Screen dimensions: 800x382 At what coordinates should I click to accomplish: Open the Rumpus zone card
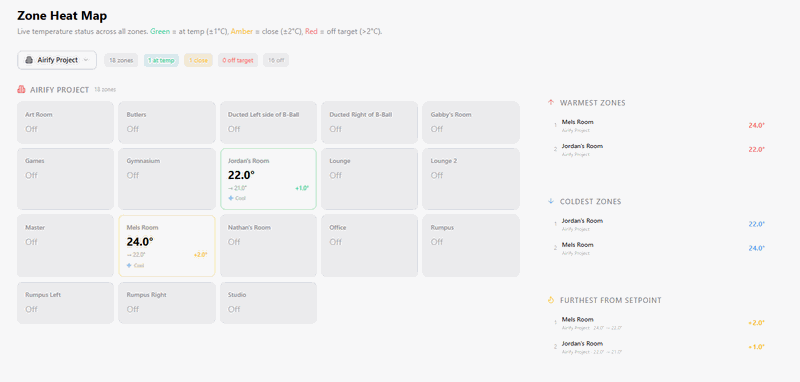coord(471,246)
